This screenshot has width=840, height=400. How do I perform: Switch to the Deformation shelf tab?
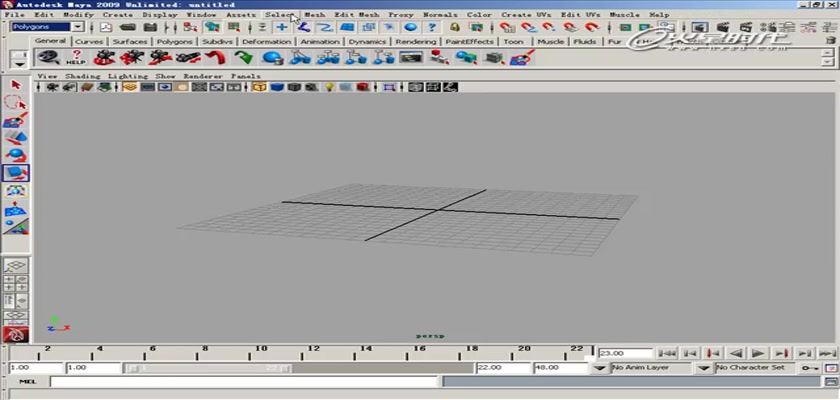click(267, 41)
